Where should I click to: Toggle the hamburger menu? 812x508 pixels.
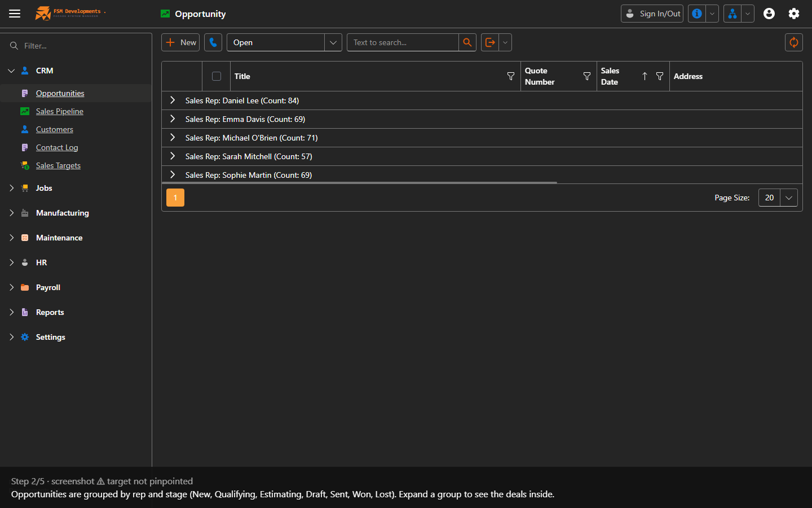click(15, 14)
